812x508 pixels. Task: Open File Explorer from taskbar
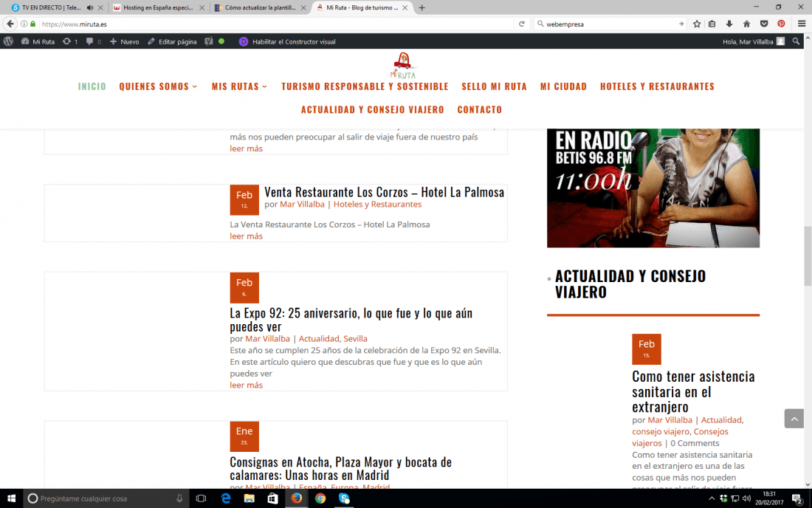pyautogui.click(x=249, y=498)
